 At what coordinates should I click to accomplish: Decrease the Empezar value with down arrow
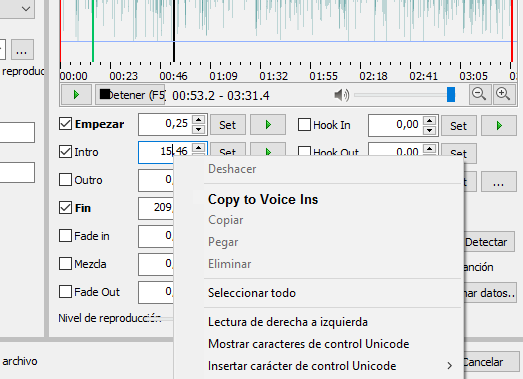tap(199, 129)
